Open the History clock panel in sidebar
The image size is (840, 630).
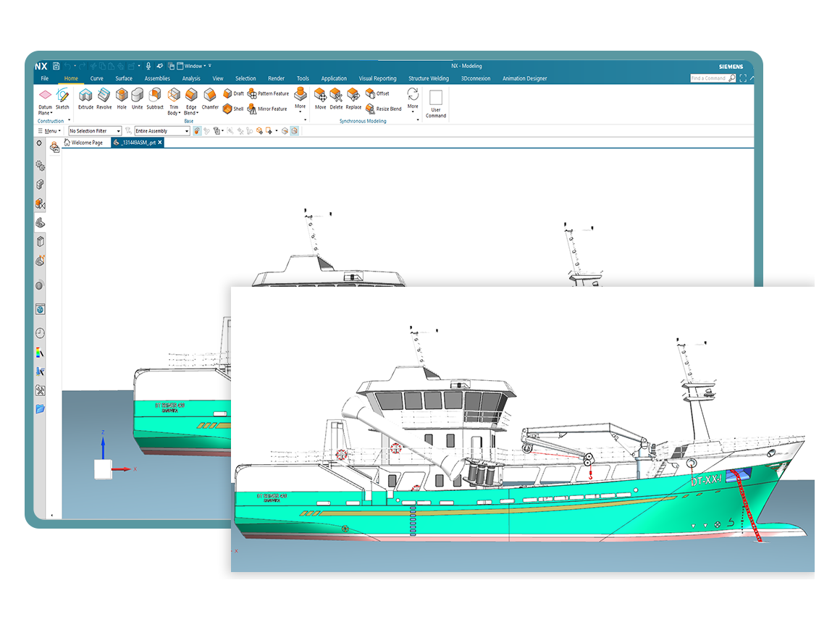click(x=40, y=333)
